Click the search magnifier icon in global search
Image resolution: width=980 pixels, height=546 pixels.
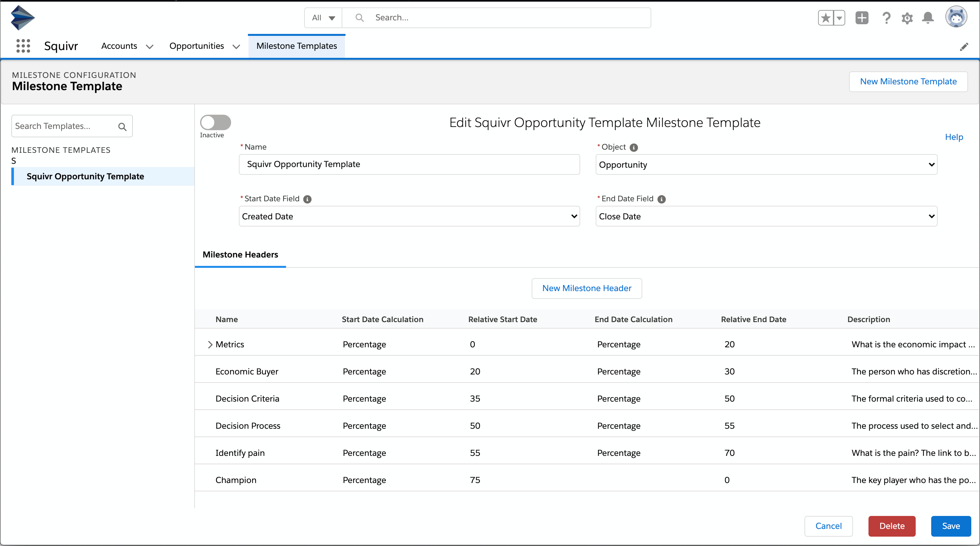click(359, 17)
